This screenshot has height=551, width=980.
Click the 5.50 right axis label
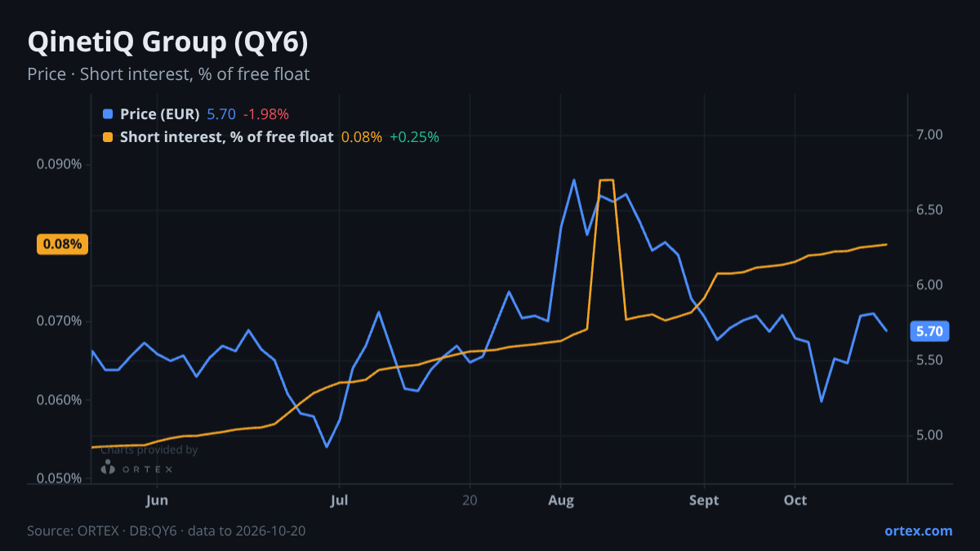[930, 360]
